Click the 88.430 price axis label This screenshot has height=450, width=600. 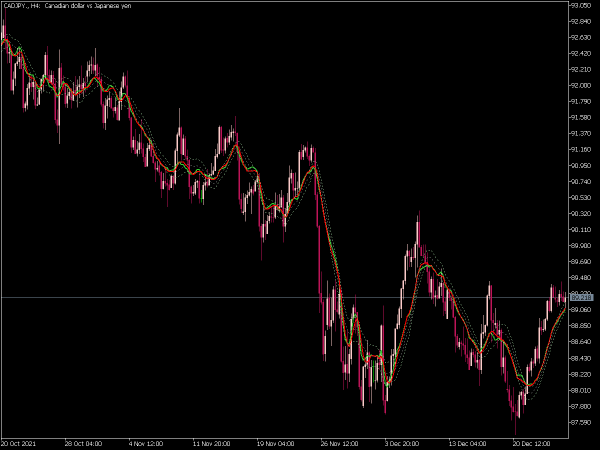click(581, 358)
